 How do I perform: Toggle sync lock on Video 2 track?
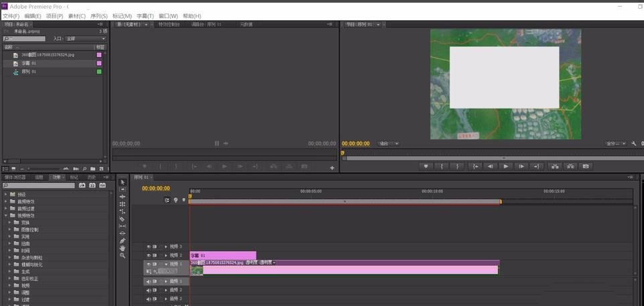(x=155, y=256)
